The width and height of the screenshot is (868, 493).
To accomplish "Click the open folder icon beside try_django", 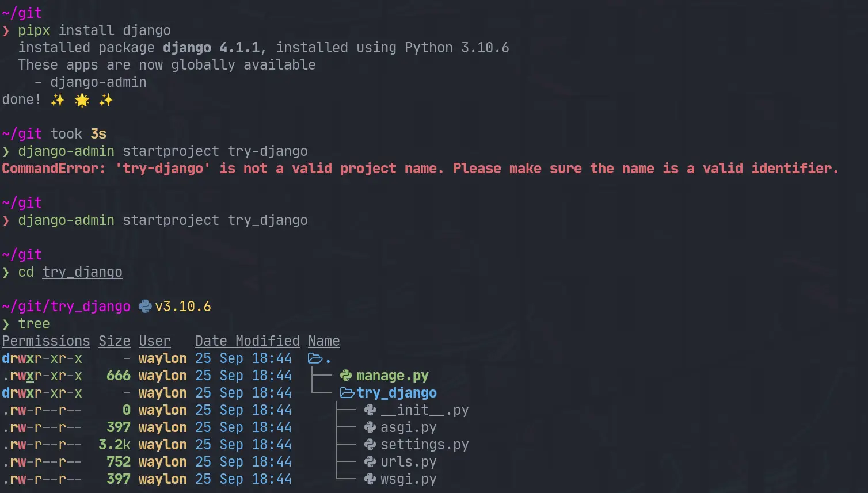I will coord(347,393).
